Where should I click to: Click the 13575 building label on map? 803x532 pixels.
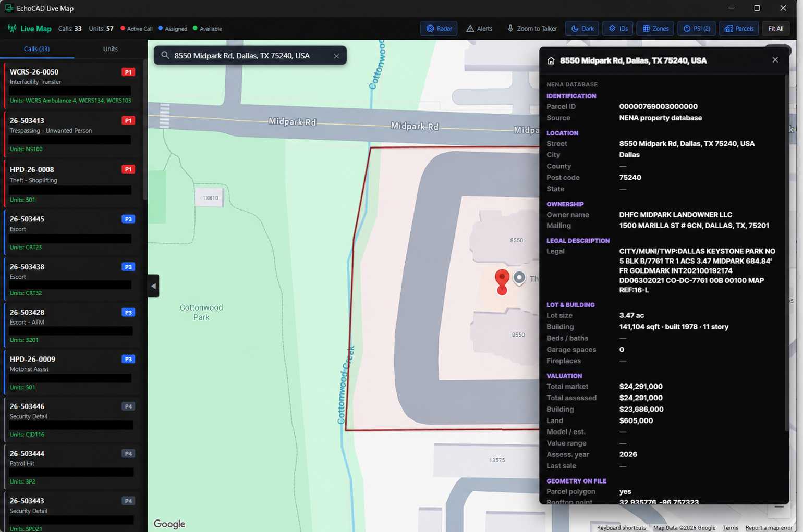[x=497, y=460]
